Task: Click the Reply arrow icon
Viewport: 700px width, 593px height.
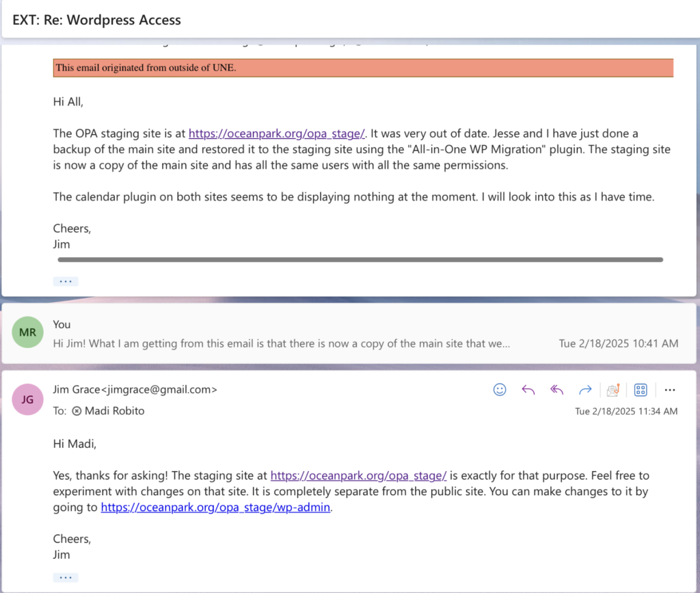Action: coord(528,390)
